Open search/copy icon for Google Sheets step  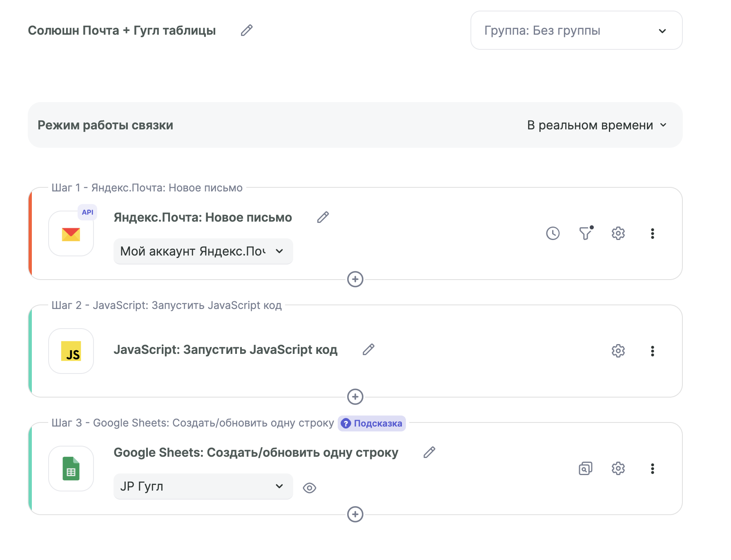tap(586, 469)
